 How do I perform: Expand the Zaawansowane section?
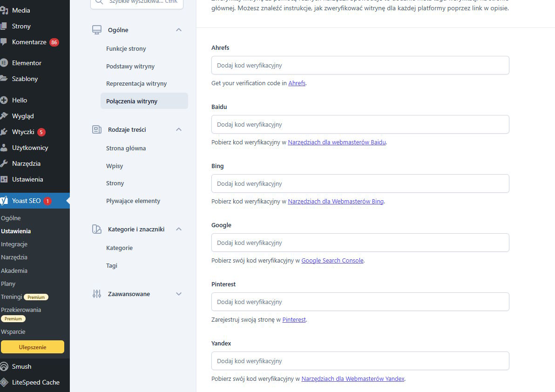(178, 294)
